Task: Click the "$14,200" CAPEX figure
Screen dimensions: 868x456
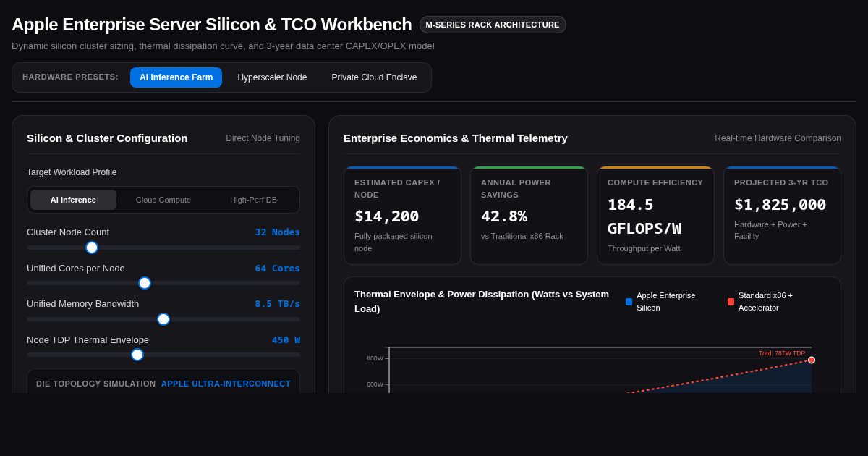Action: [x=386, y=216]
